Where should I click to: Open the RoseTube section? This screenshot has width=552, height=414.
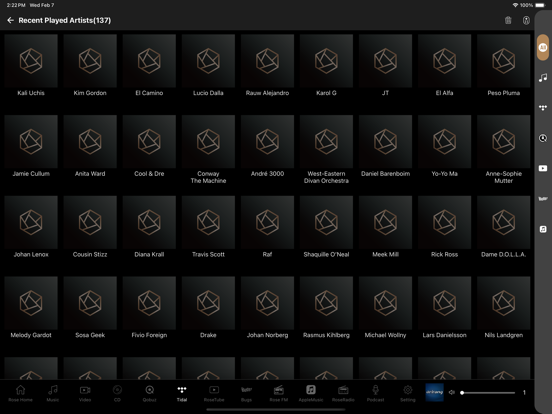[214, 393]
